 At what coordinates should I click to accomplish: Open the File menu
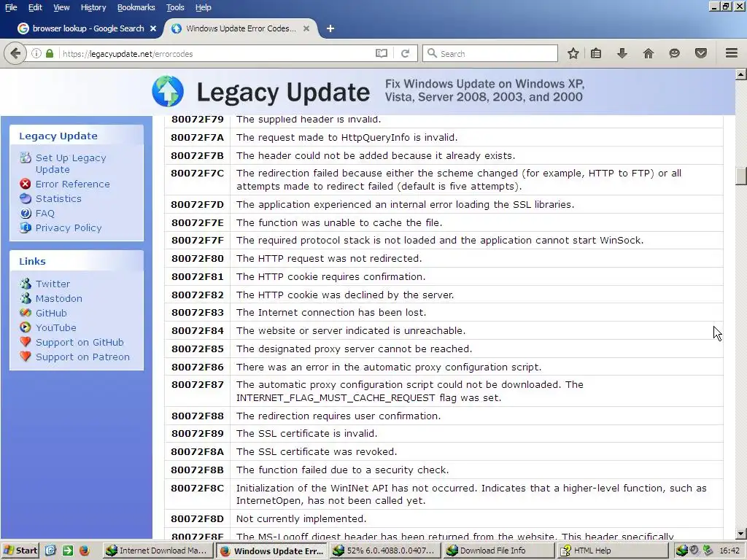pos(11,7)
